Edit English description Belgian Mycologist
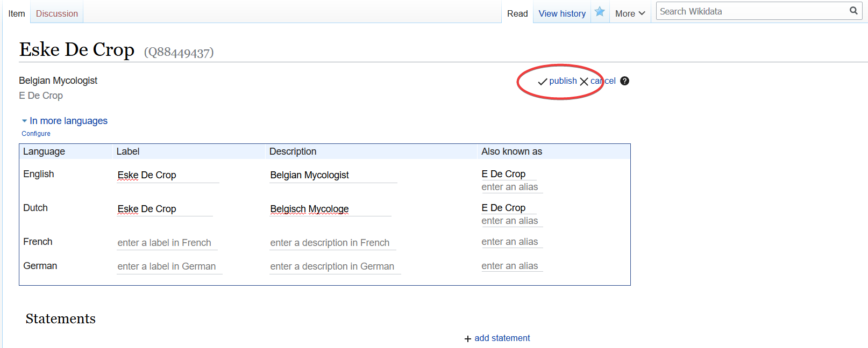868x348 pixels. point(333,175)
